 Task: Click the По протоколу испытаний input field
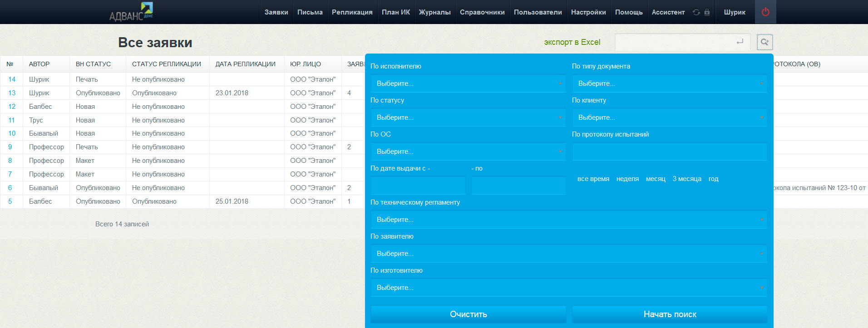click(x=670, y=152)
